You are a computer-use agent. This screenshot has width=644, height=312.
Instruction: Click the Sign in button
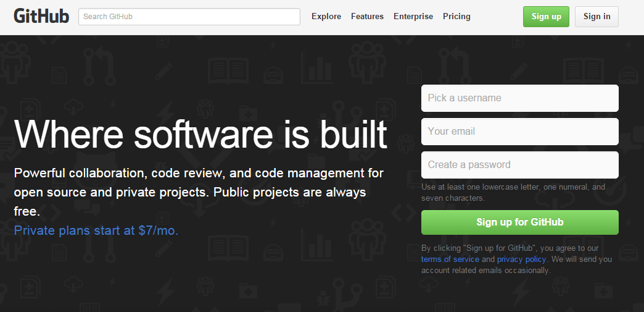[597, 17]
